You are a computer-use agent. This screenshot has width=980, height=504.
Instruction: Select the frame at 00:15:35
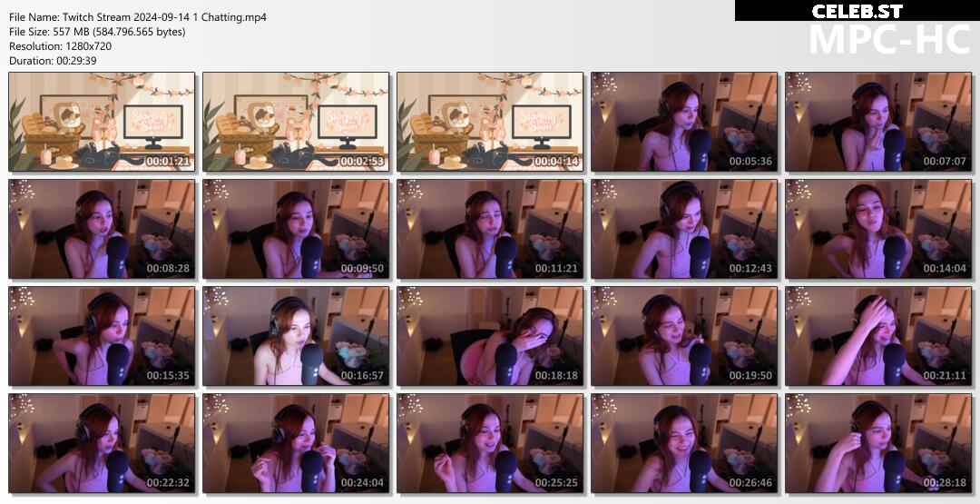[102, 336]
